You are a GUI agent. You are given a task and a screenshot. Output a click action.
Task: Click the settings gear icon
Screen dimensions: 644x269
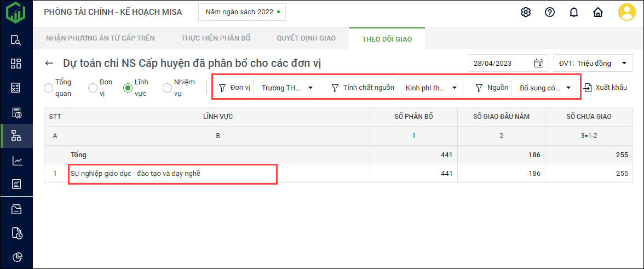[x=526, y=12]
